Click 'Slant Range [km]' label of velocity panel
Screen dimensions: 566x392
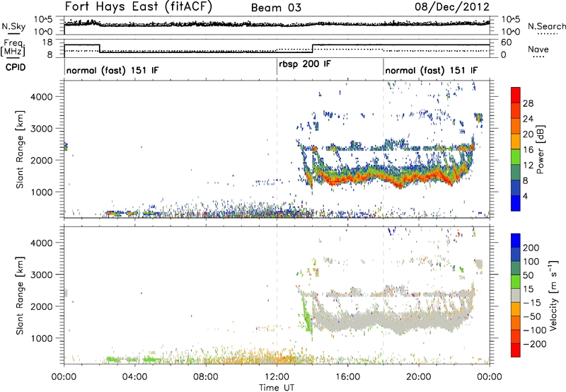point(20,296)
